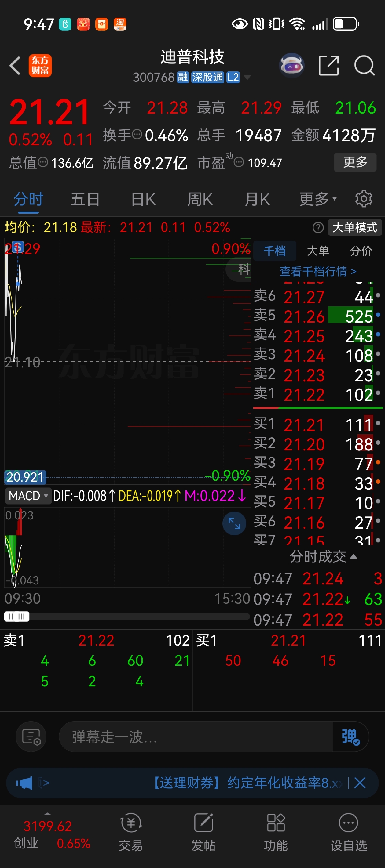Expand the MACD chart fullscreen icon

point(234,523)
